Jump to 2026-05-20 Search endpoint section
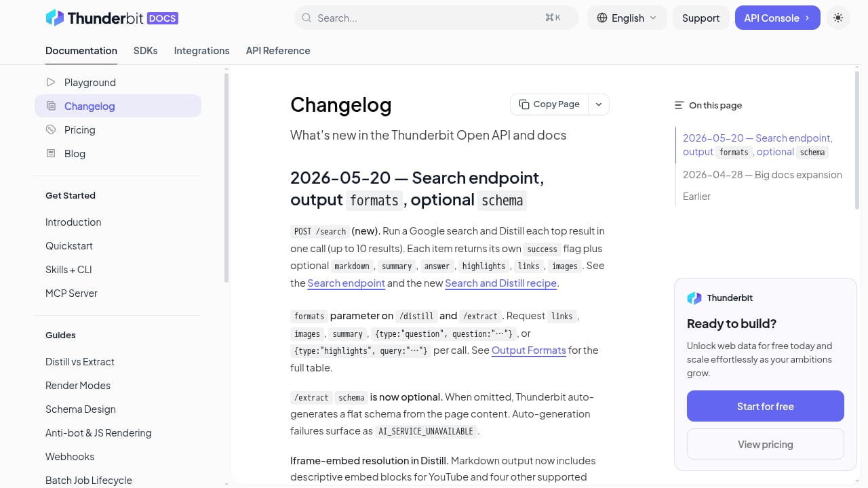 pyautogui.click(x=758, y=144)
